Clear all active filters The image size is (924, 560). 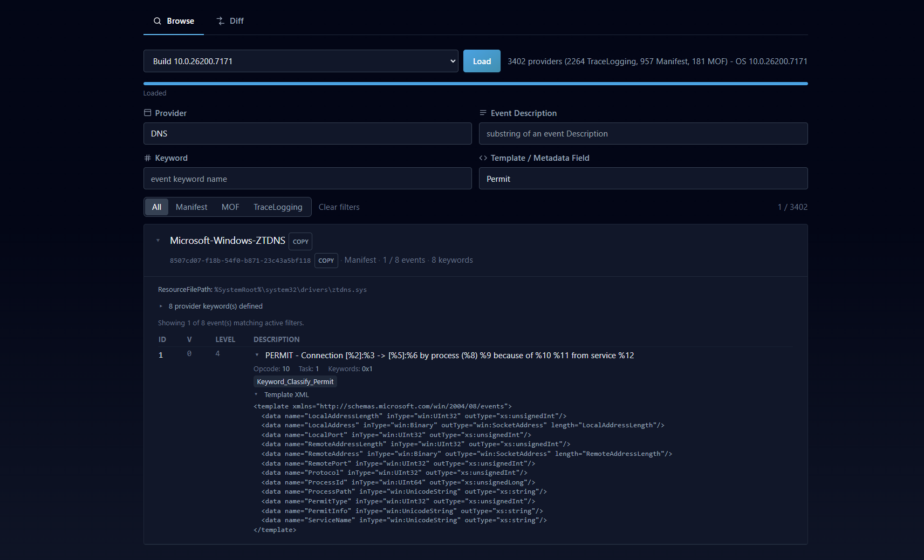click(339, 207)
